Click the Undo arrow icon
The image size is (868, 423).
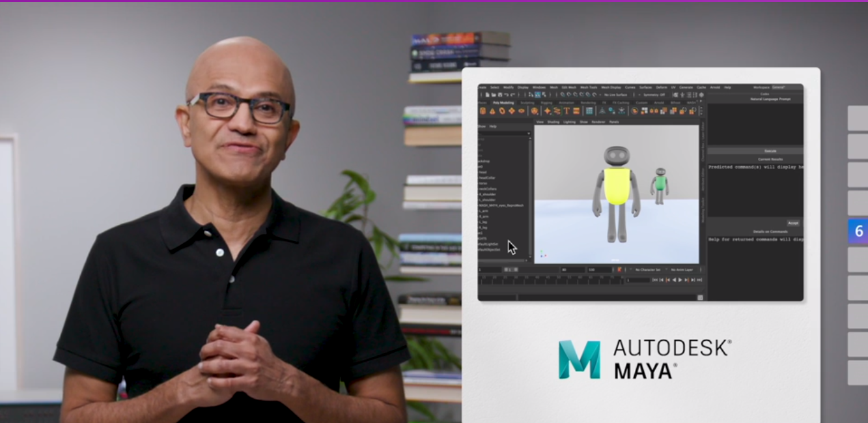tap(507, 95)
